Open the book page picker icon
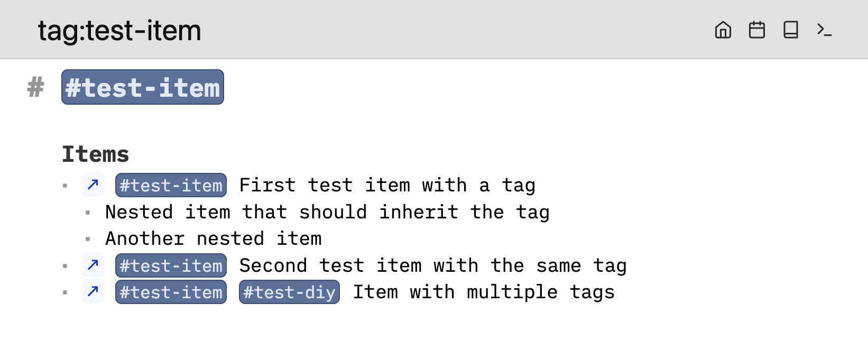868x349 pixels. (790, 30)
